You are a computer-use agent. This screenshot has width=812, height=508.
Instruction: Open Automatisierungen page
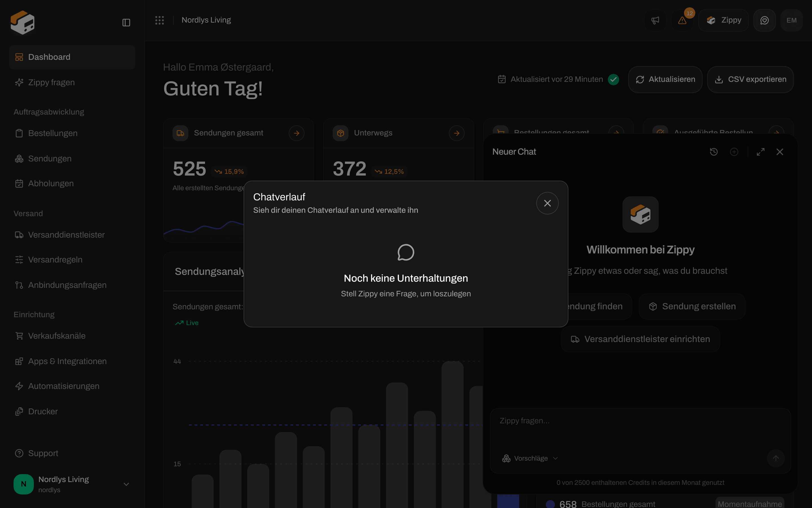[x=72, y=386]
